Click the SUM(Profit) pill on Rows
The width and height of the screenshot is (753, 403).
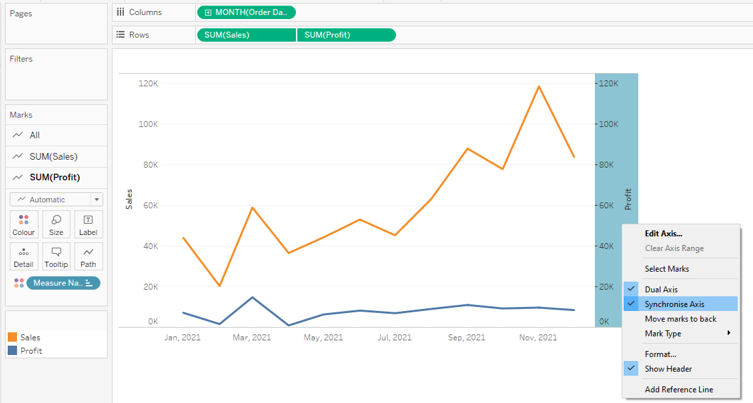pos(346,35)
